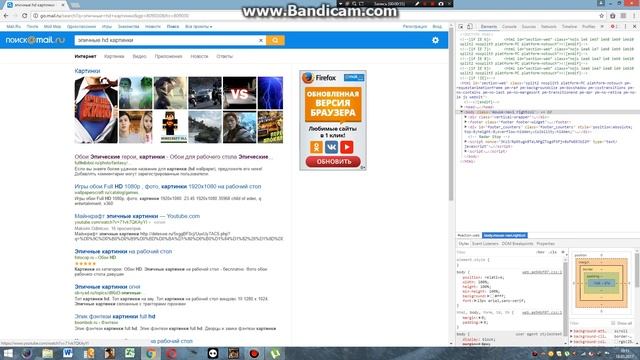The image size is (640, 360).
Task: Click the background color swatch in Styles
Action: pyautogui.click(x=492, y=296)
